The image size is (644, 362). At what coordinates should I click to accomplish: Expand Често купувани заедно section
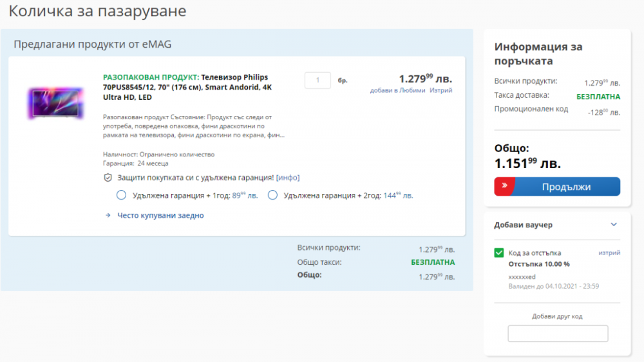(160, 216)
